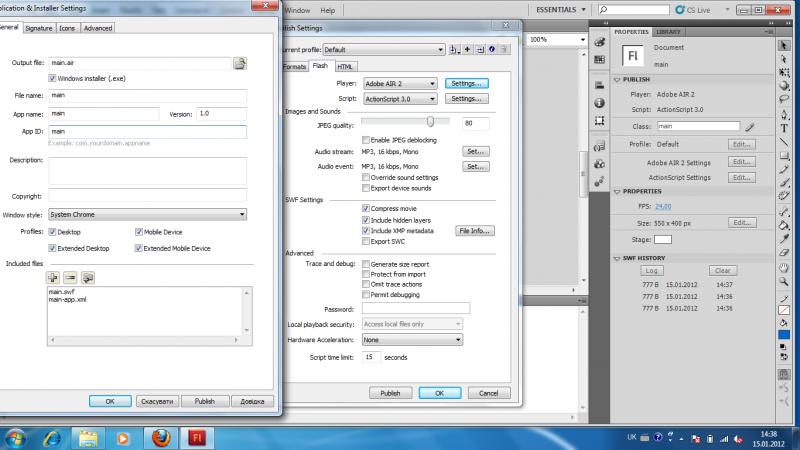Remove a file with the minus icon under Included files

70,278
